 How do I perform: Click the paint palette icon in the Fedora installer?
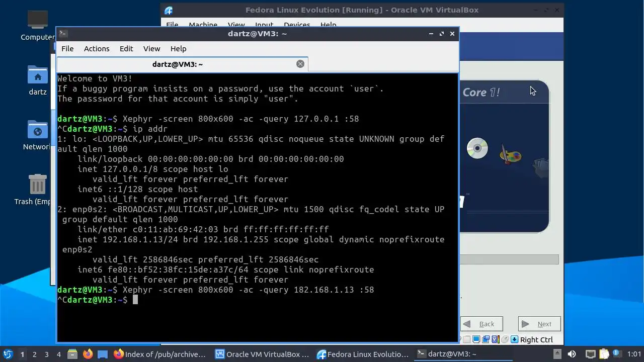tap(510, 155)
